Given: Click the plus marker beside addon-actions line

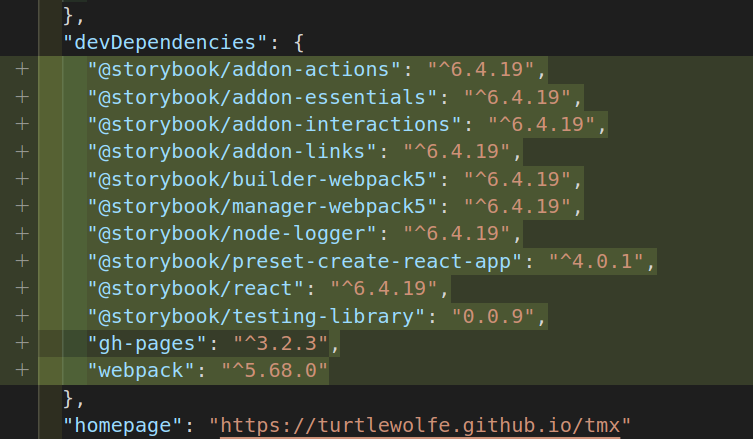Looking at the screenshot, I should tap(22, 70).
